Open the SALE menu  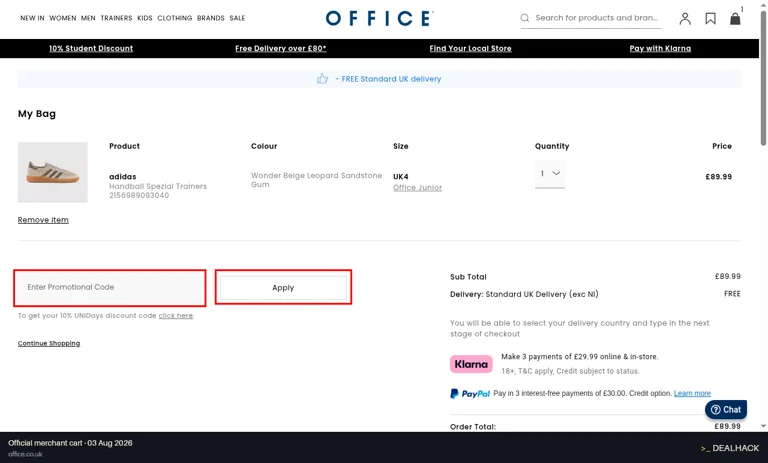click(x=237, y=18)
